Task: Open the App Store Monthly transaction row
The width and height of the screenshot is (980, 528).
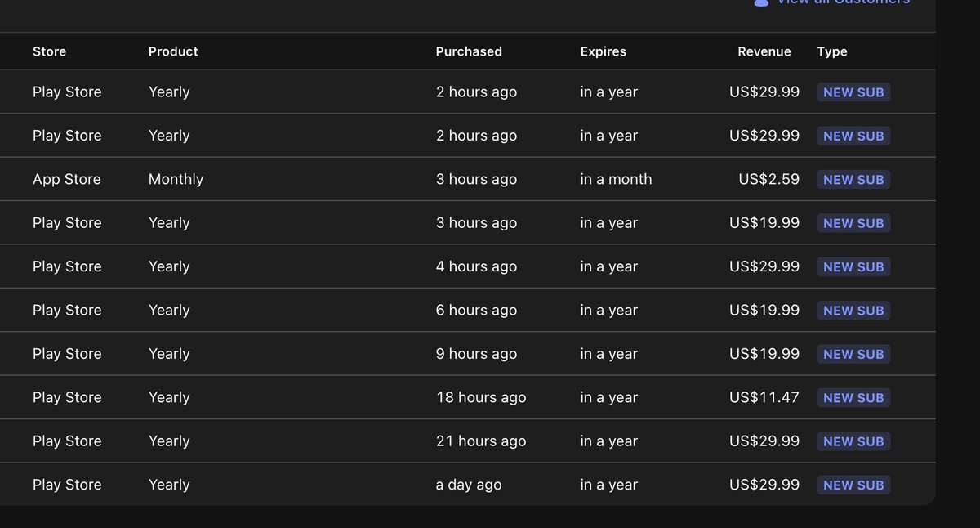Action: pyautogui.click(x=467, y=179)
